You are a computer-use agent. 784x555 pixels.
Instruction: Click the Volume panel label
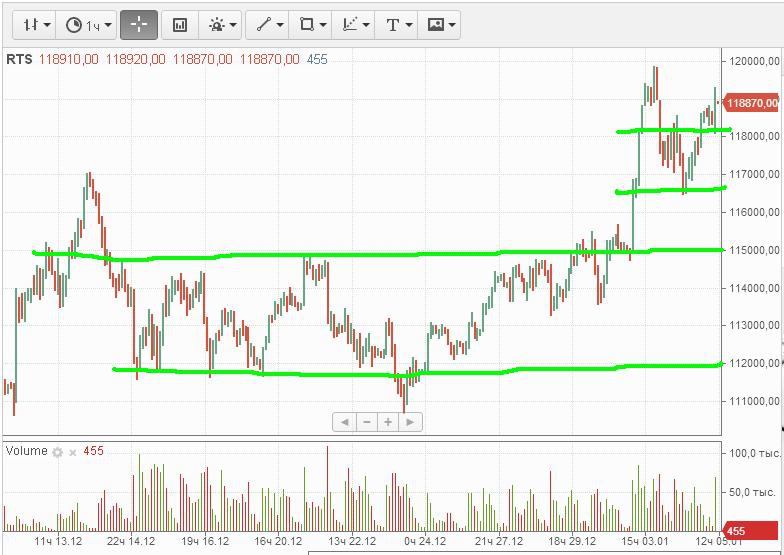26,451
